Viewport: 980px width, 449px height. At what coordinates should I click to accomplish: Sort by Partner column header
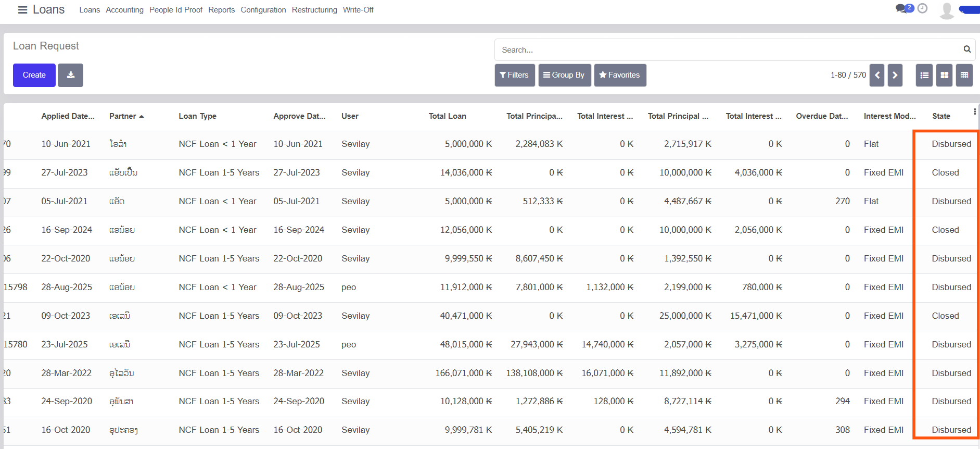click(123, 116)
